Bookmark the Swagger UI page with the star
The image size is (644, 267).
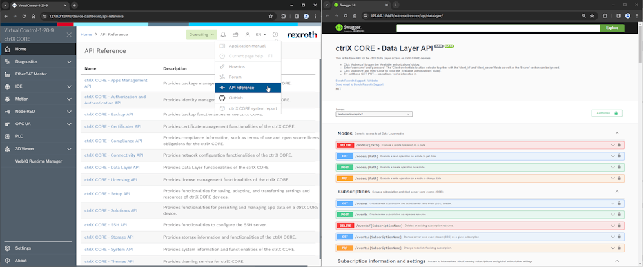[x=592, y=16]
